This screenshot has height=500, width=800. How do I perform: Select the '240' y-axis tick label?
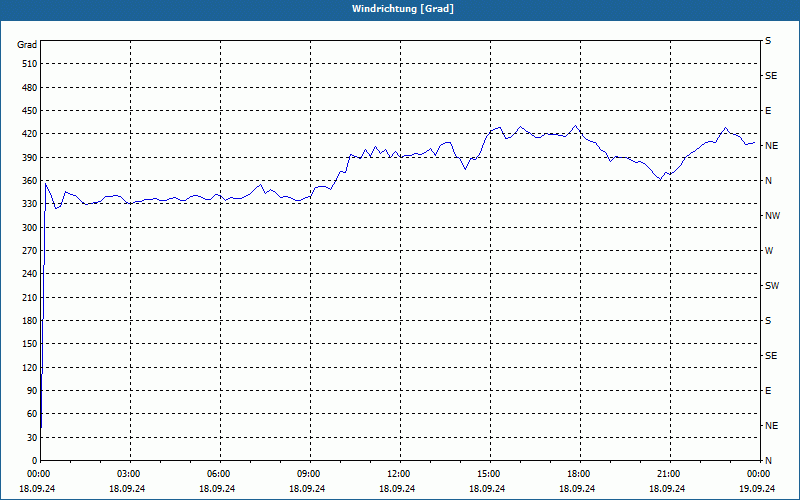(x=30, y=274)
